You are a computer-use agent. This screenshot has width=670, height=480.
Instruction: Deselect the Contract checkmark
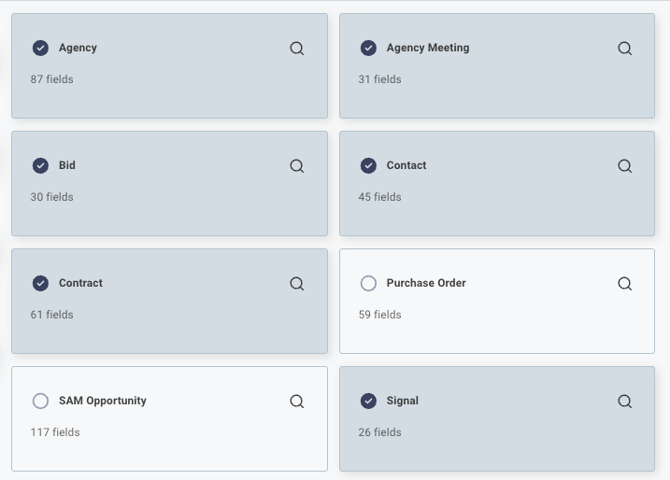click(x=41, y=284)
